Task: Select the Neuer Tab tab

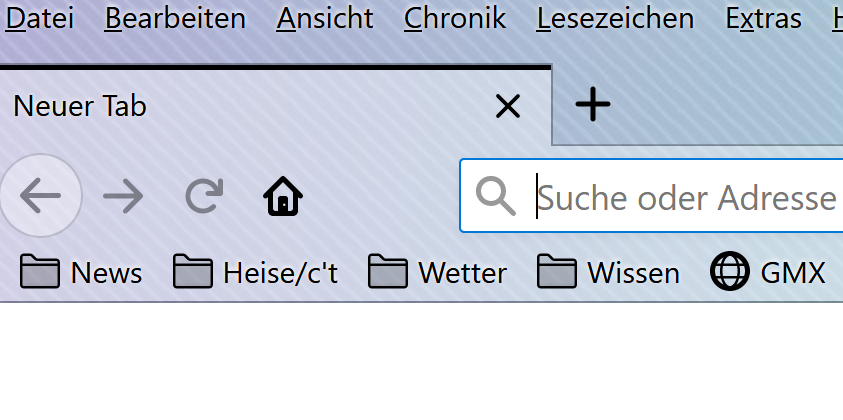Action: (x=200, y=106)
